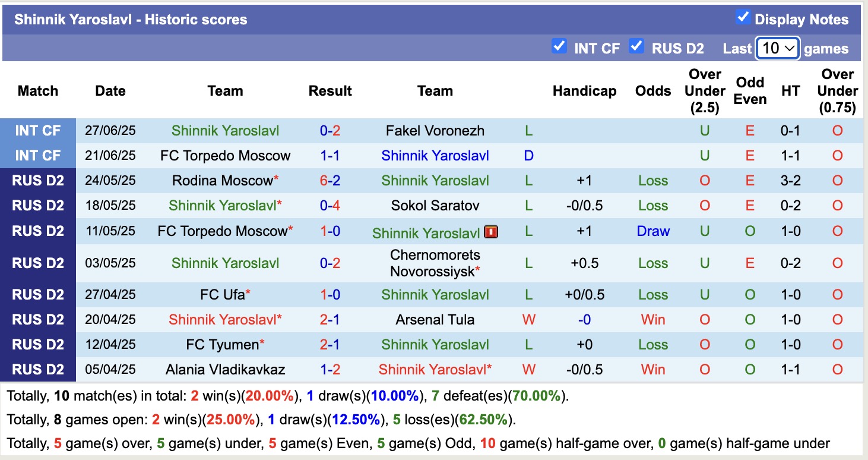Click the 6-2 result against Rodina Moscow
This screenshot has width=868, height=460.
[x=330, y=181]
